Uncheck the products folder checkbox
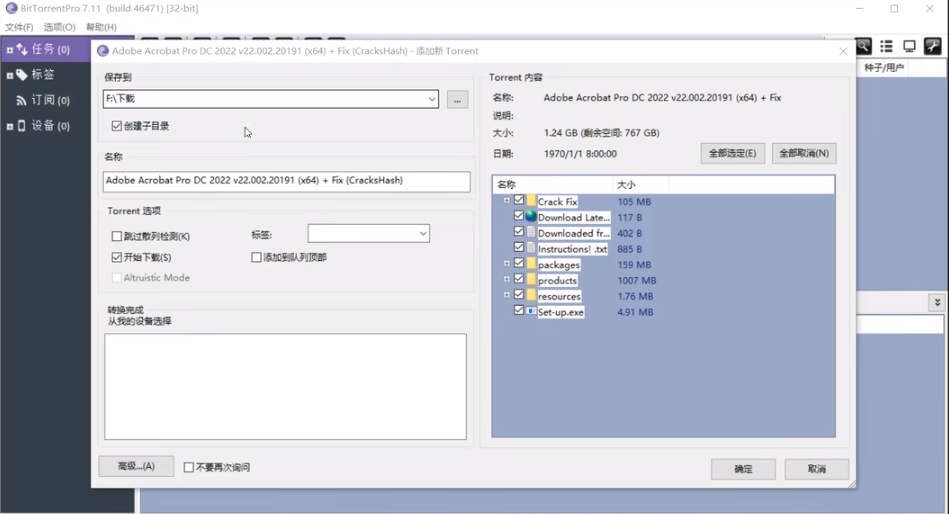 519,278
